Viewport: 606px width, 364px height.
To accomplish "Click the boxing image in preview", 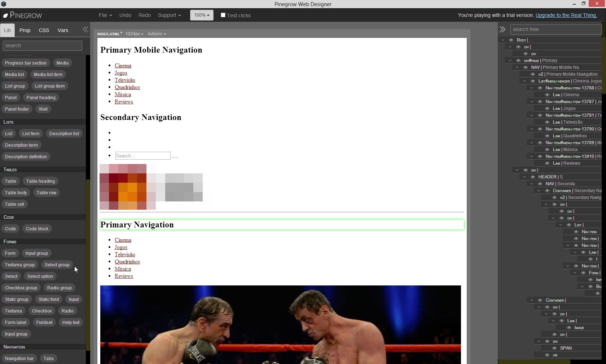I will (x=280, y=325).
